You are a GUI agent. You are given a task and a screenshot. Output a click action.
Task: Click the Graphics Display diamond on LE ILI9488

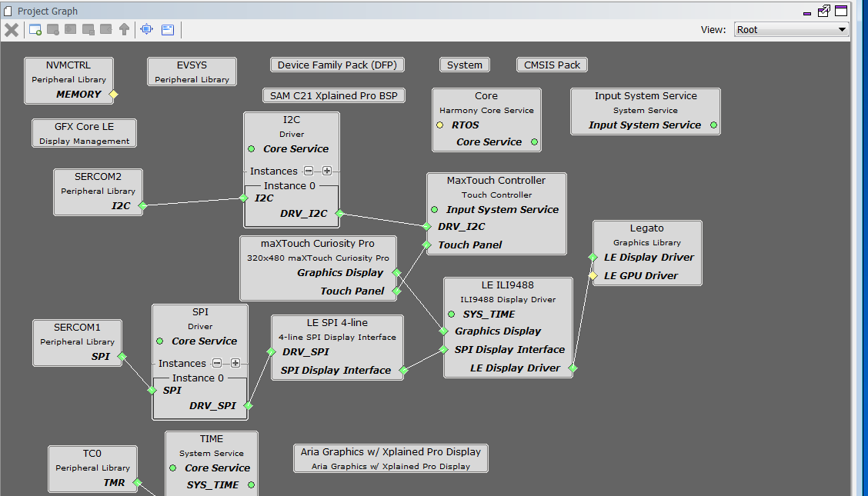(443, 331)
